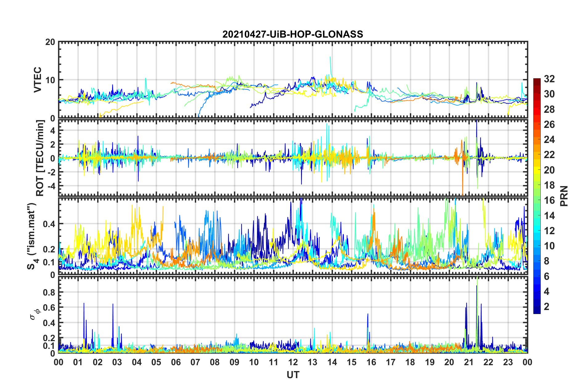Viewport: 586px width, 392px height.
Task: Click the S4 axis tick label "0.4"
Action: pyautogui.click(x=49, y=224)
